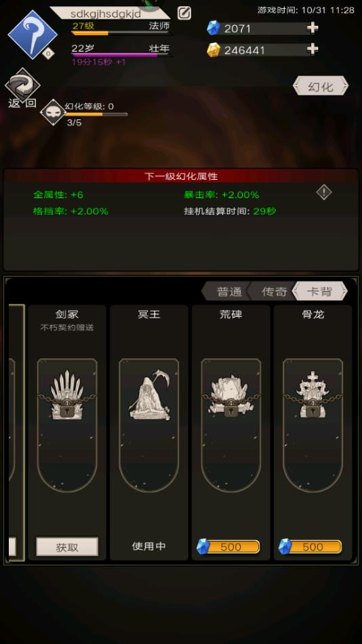Click the 幻化等级 progress bar
The image size is (362, 644).
click(x=97, y=115)
